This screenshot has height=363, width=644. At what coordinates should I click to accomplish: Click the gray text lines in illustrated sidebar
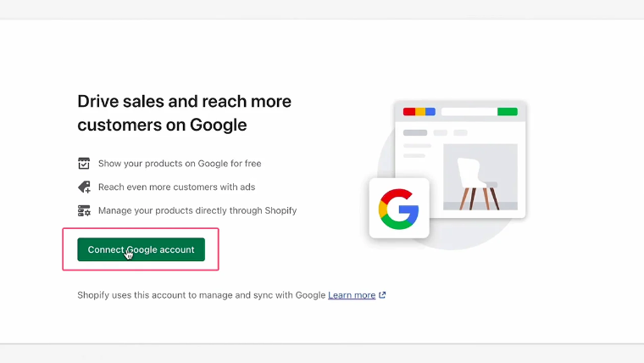pos(416,151)
